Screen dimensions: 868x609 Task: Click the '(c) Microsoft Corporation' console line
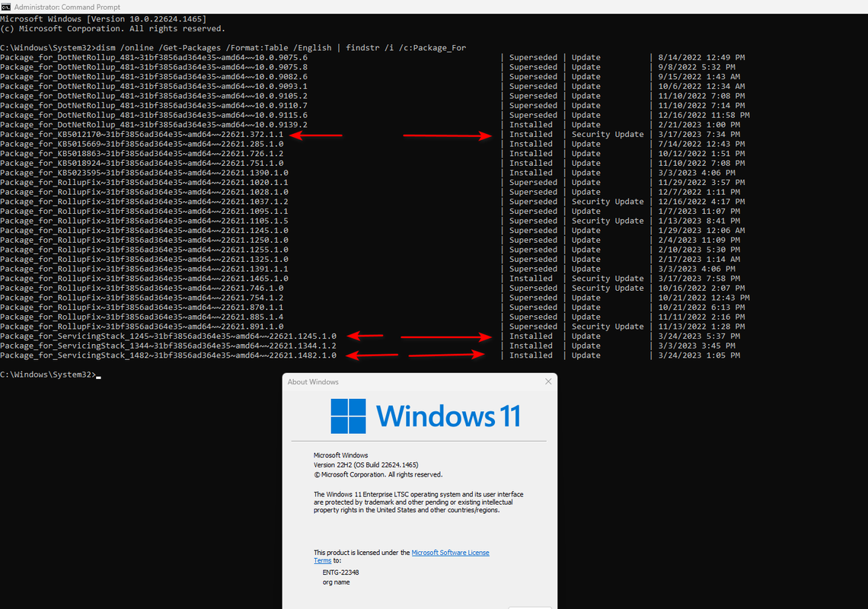click(x=113, y=29)
